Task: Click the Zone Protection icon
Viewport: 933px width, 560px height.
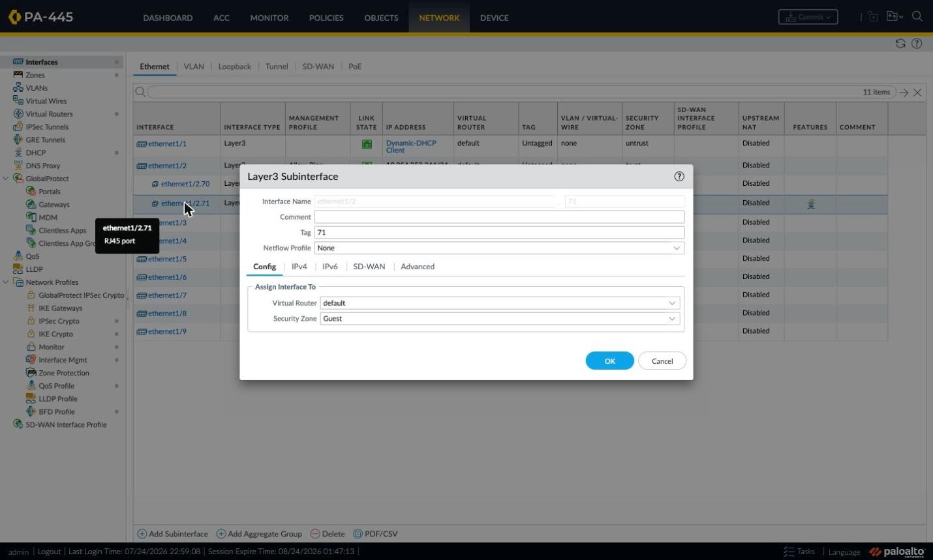Action: pyautogui.click(x=31, y=373)
